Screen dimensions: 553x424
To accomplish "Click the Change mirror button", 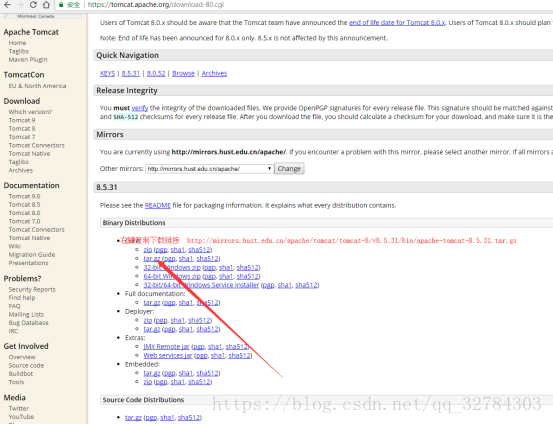I will [289, 169].
